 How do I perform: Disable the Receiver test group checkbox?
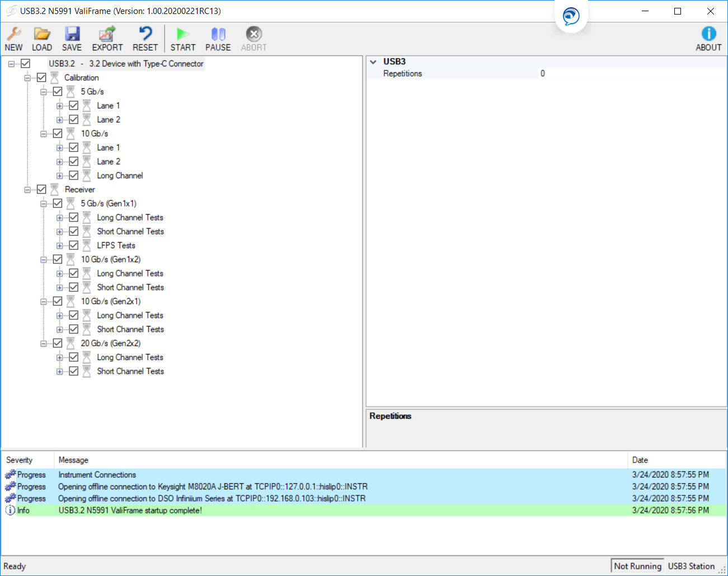point(41,189)
